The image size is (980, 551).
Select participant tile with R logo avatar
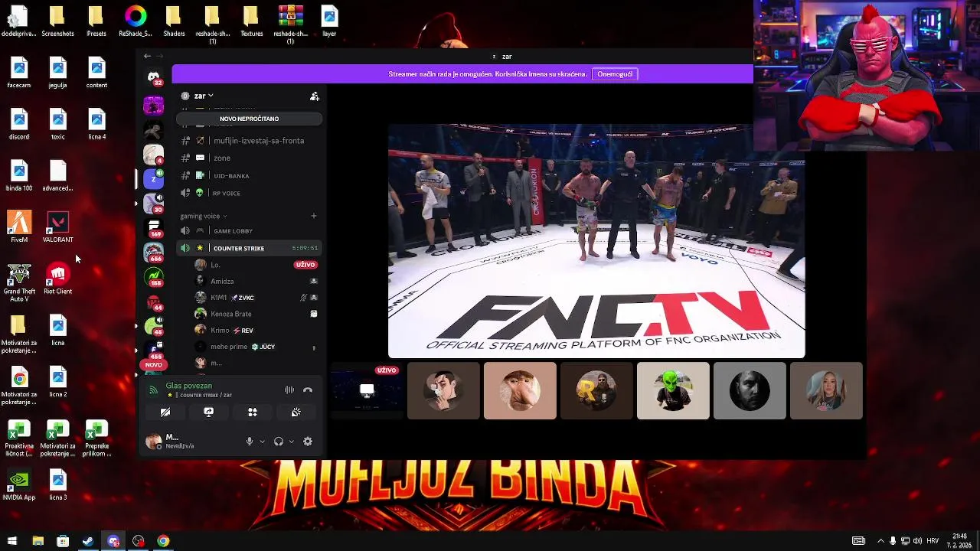pos(596,391)
